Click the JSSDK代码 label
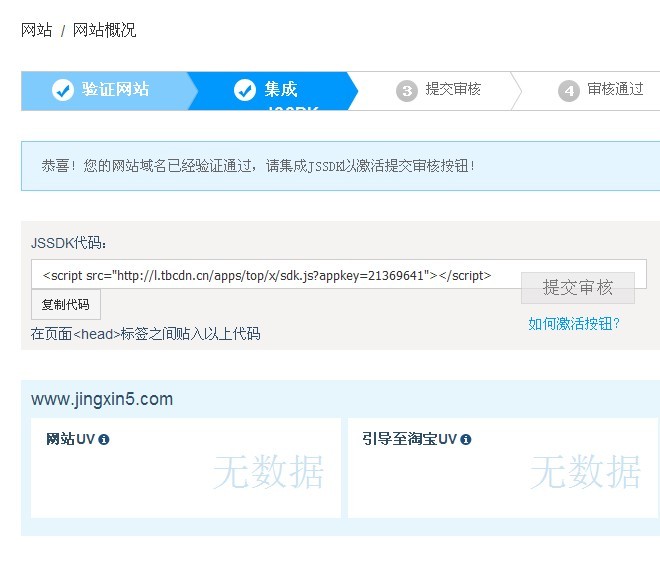 pyautogui.click(x=69, y=243)
